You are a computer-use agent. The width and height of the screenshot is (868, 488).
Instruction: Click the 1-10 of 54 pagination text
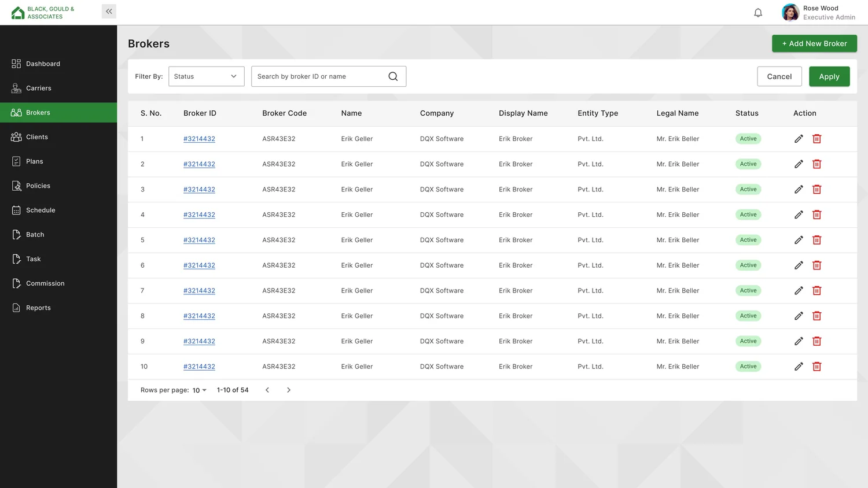[233, 390]
